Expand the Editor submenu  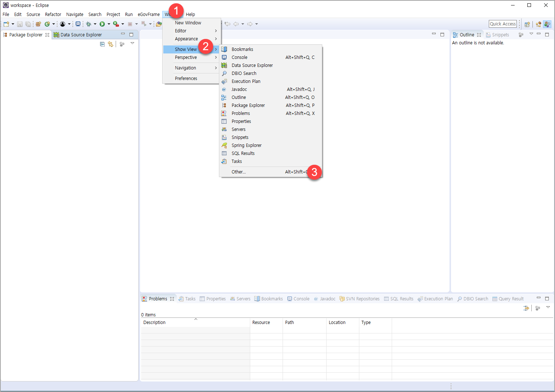point(191,31)
